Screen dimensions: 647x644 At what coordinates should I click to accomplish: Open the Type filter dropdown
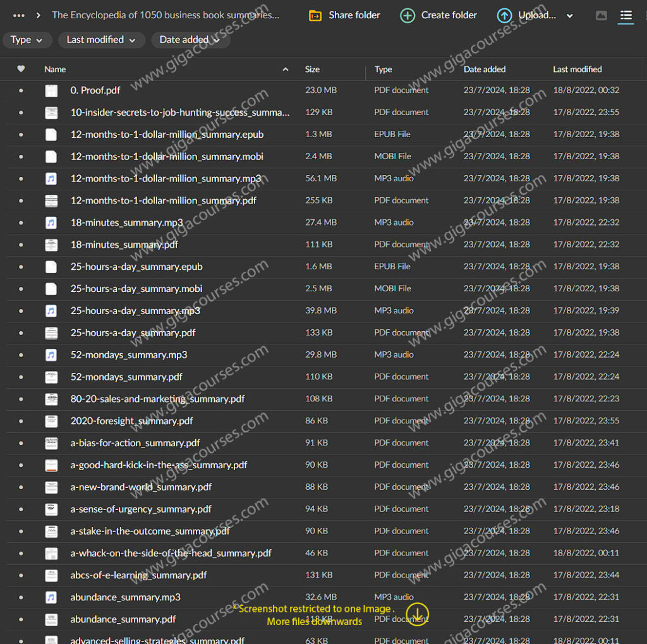tap(27, 40)
